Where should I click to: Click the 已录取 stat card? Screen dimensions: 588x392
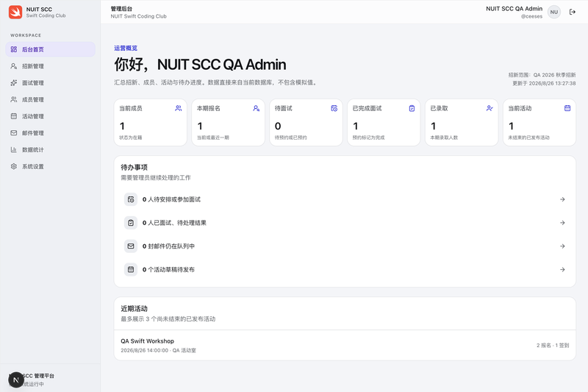pos(462,122)
